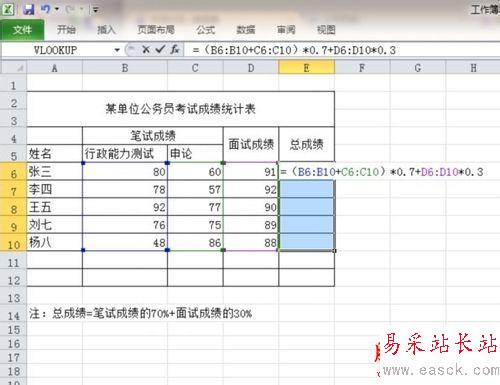Click cell B8 with value 92
The width and height of the screenshot is (500, 385).
tap(125, 207)
